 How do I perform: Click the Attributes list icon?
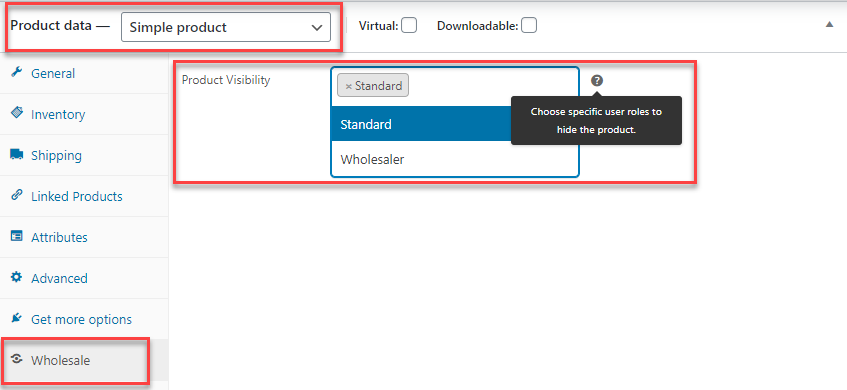pos(17,236)
